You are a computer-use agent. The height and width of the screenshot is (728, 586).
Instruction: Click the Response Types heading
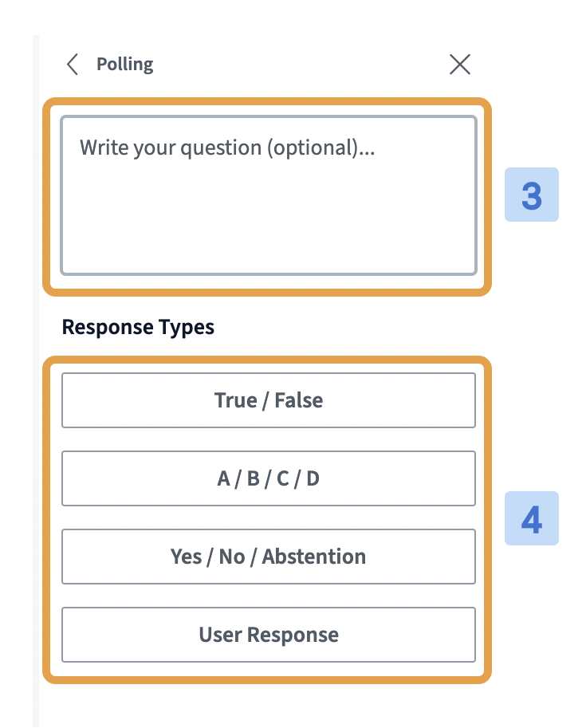click(x=137, y=327)
